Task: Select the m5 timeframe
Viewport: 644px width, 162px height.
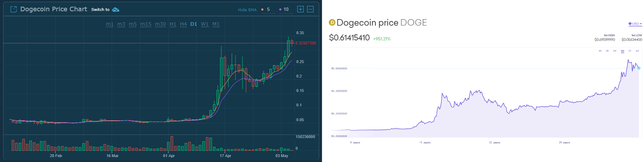Action: [133, 24]
